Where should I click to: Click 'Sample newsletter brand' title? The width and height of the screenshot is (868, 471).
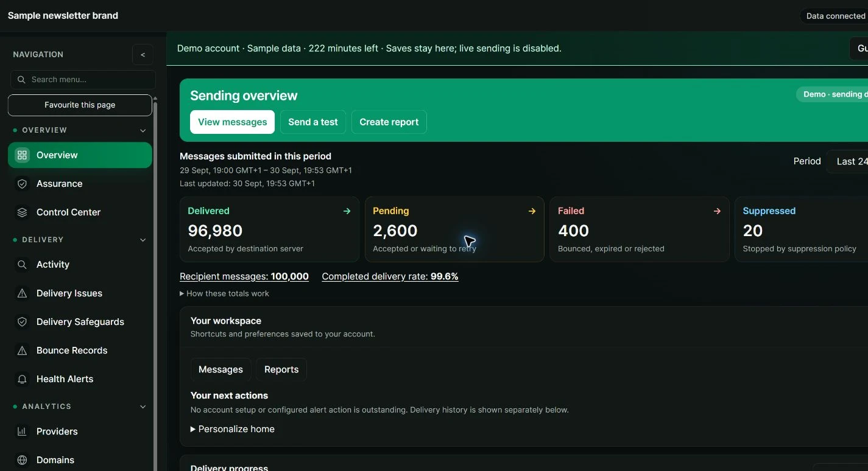pos(63,16)
